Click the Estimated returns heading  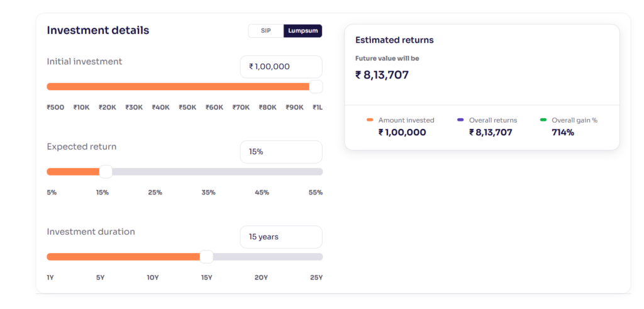click(394, 40)
